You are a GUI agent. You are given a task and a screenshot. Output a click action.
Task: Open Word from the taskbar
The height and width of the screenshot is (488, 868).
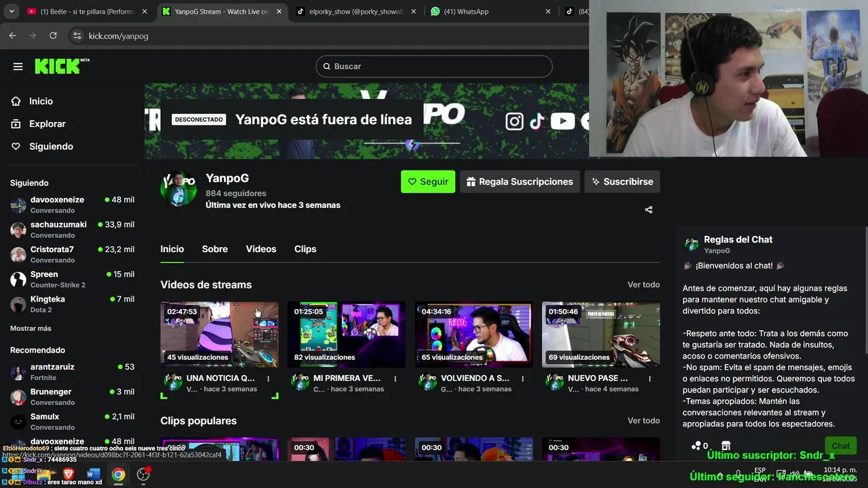click(94, 474)
